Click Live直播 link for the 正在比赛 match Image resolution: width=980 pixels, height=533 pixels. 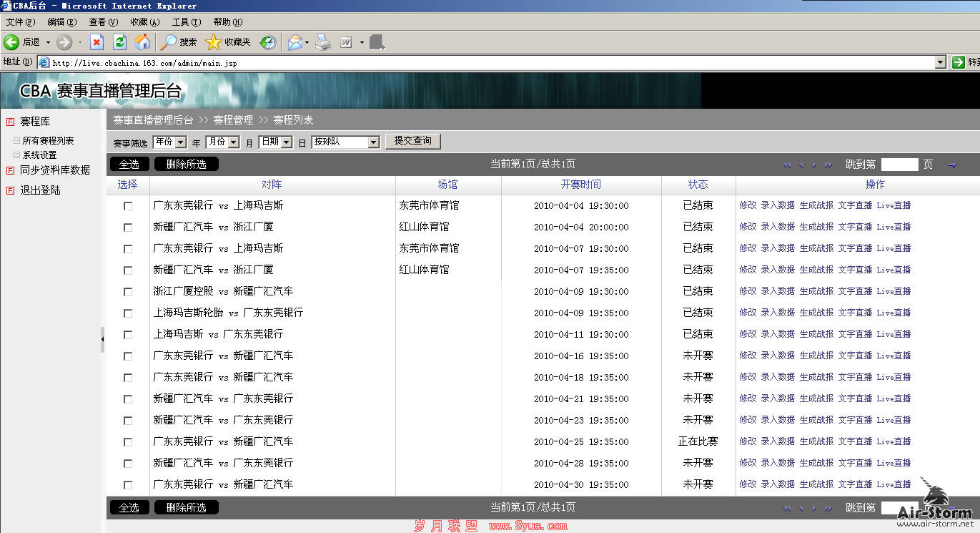[x=894, y=441]
